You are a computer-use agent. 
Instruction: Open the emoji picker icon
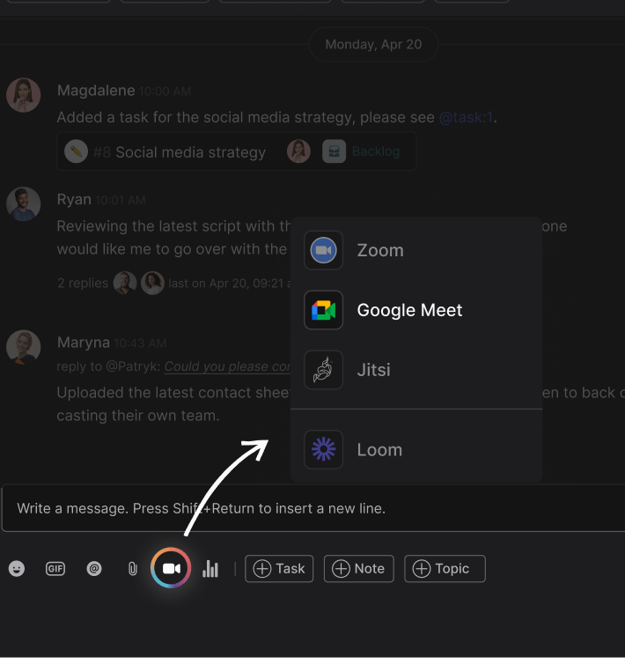pyautogui.click(x=17, y=569)
